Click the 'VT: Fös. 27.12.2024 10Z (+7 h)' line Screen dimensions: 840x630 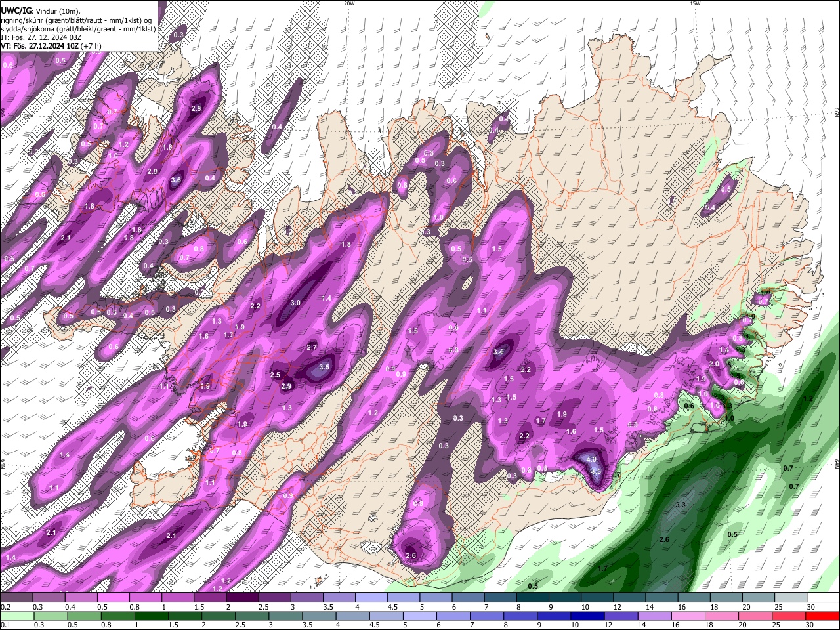point(51,46)
